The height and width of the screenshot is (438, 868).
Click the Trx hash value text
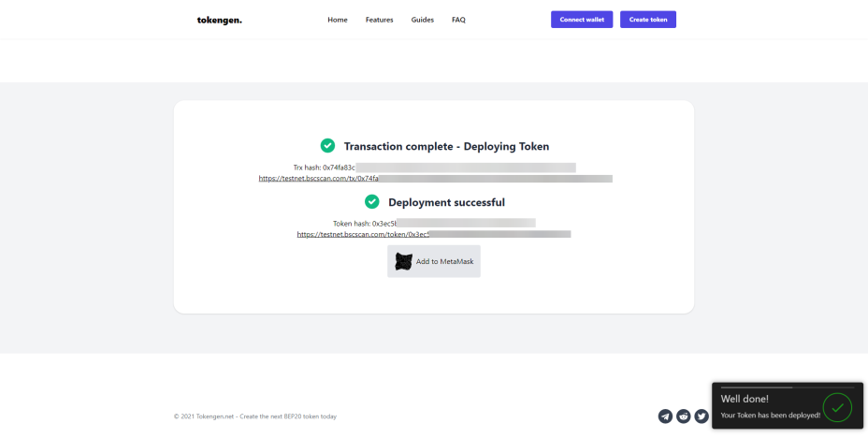click(450, 168)
